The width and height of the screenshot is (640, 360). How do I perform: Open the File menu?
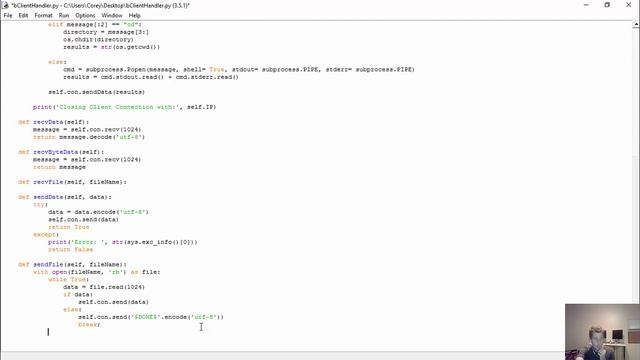8,15
